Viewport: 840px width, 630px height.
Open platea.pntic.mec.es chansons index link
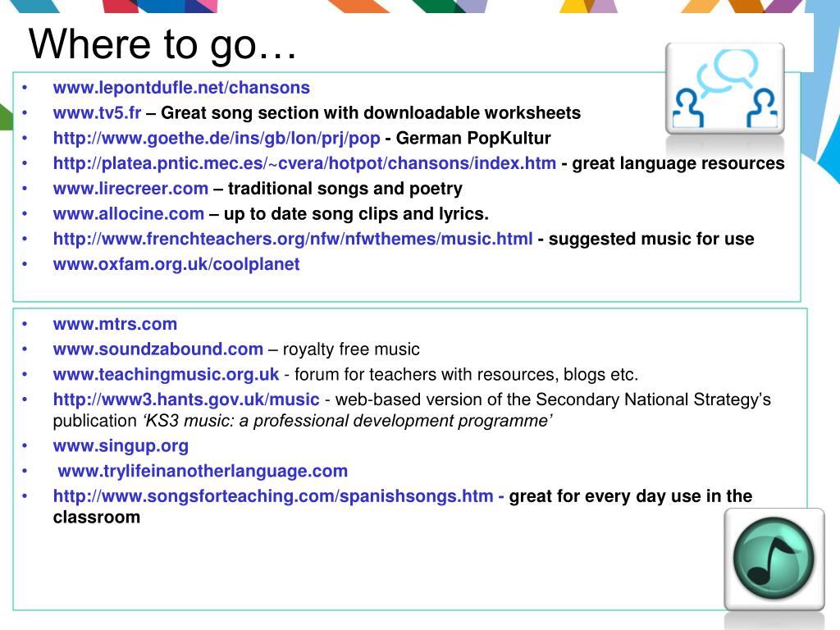tap(304, 163)
